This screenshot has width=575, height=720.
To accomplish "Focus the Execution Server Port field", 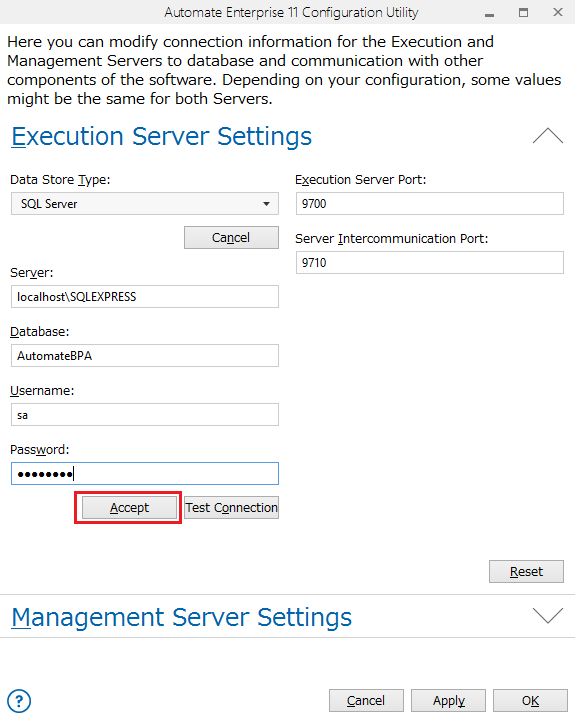I will [430, 203].
